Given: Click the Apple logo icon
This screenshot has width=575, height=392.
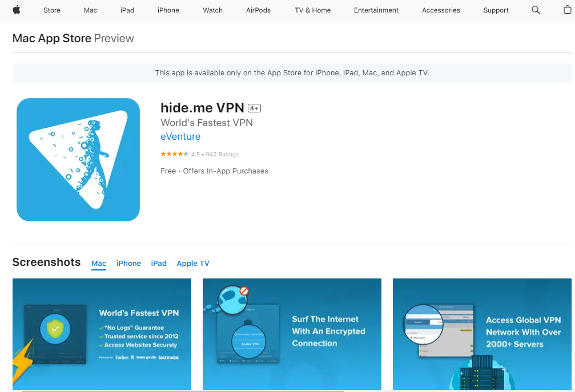Looking at the screenshot, I should 17,10.
